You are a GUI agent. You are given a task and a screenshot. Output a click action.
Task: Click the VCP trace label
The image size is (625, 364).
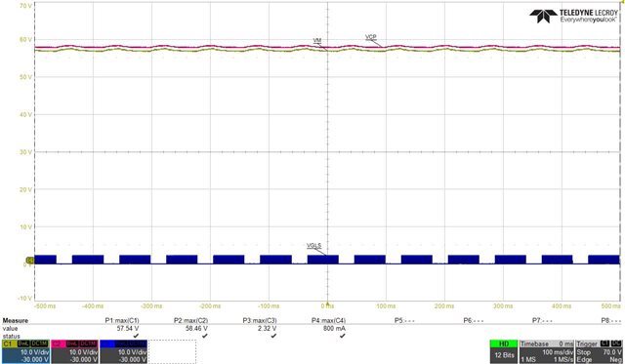click(x=371, y=37)
